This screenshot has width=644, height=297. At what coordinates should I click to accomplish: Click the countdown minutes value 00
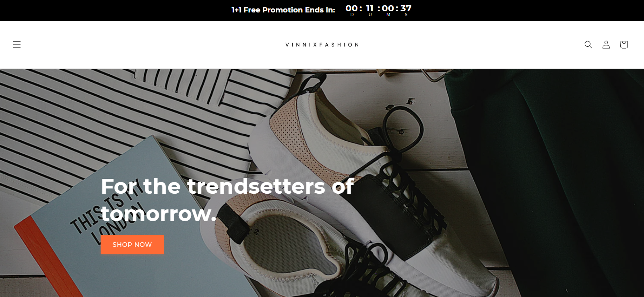pyautogui.click(x=388, y=8)
